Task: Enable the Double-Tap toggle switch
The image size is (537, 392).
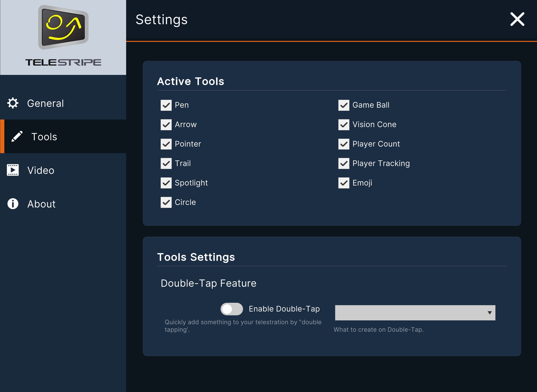Action: click(x=231, y=309)
